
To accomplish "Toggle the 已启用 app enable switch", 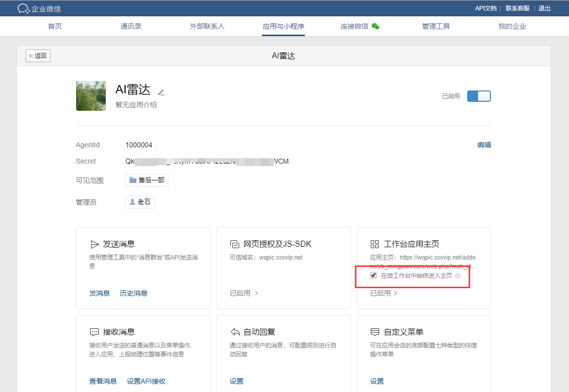I will (x=479, y=96).
